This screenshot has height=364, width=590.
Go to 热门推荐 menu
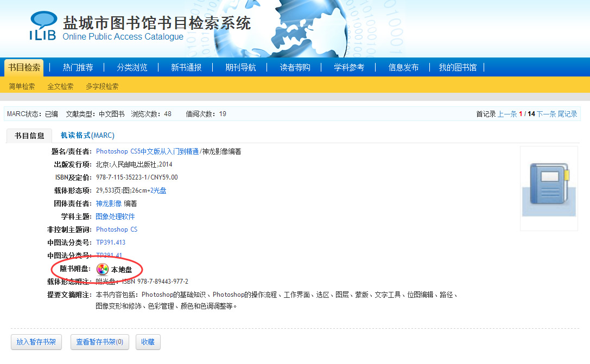pyautogui.click(x=78, y=67)
